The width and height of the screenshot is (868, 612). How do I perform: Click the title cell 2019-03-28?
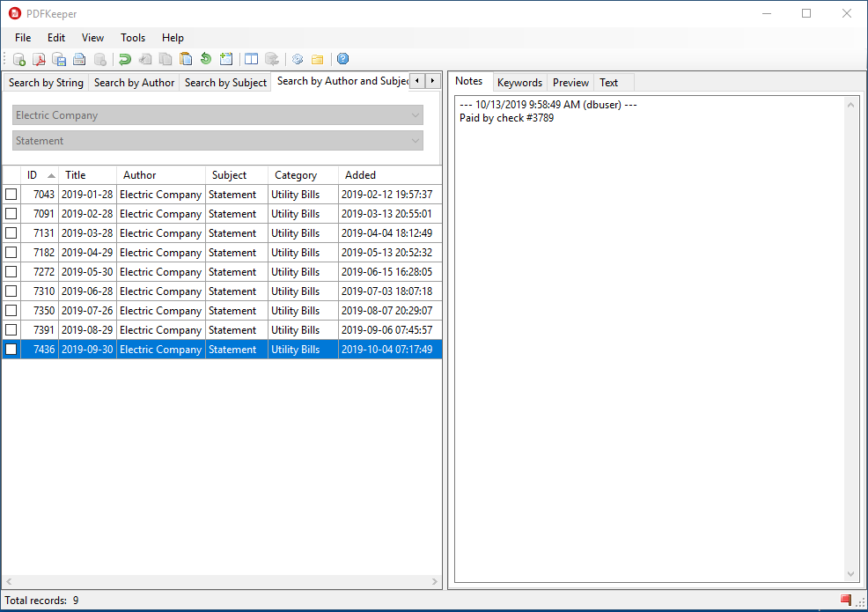(x=87, y=233)
